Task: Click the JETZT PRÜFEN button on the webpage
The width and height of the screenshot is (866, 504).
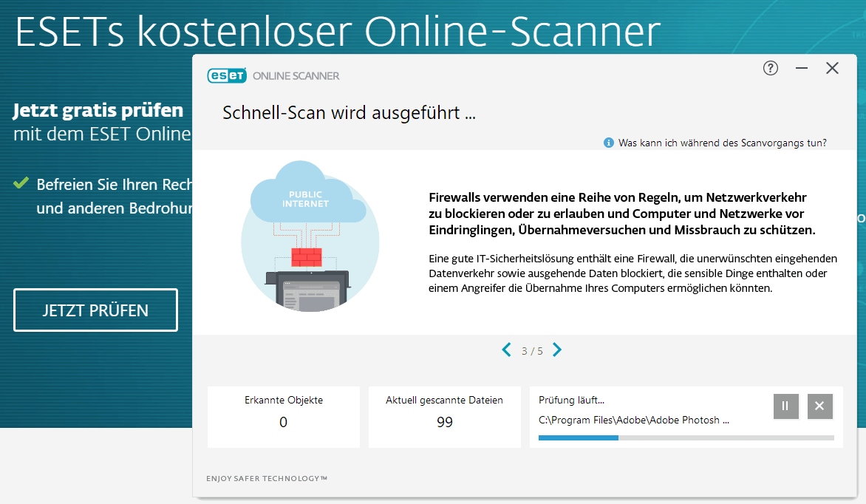Action: click(95, 310)
